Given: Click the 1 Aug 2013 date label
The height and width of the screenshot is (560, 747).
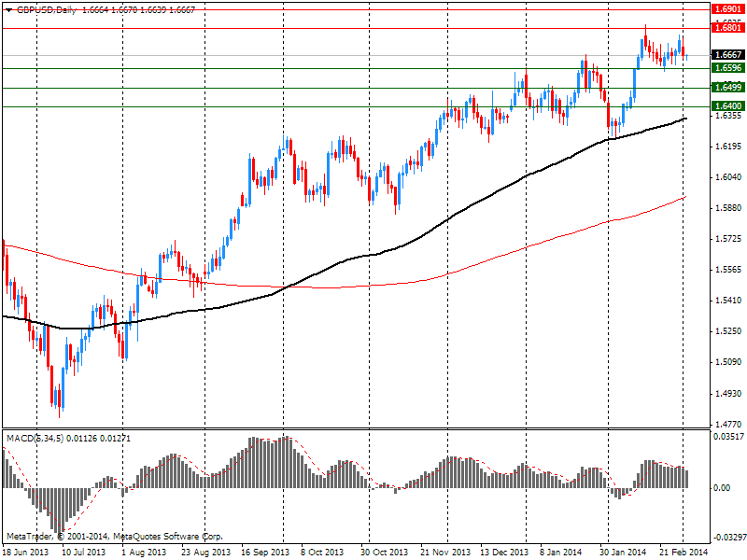Looking at the screenshot, I should pos(143,553).
